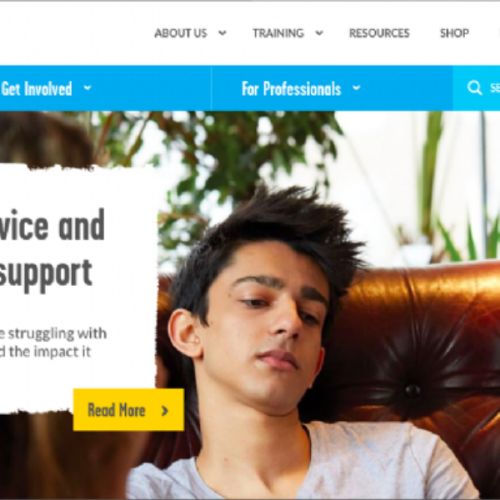Open the TRAINING menu item
The image size is (500, 500).
(278, 33)
